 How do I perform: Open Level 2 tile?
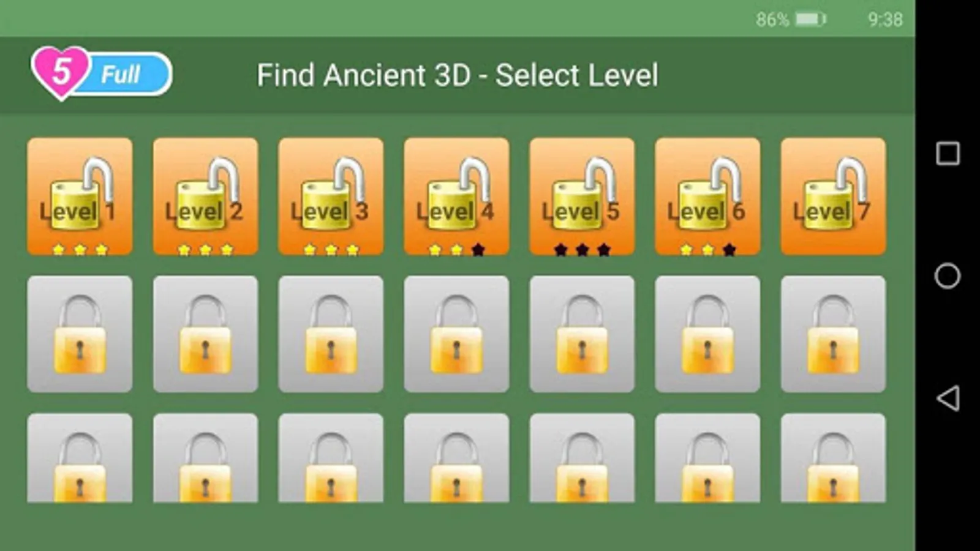(x=205, y=196)
